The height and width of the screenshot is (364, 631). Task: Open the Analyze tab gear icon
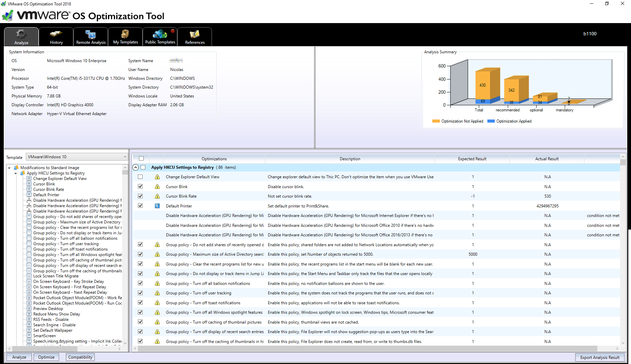(21, 34)
